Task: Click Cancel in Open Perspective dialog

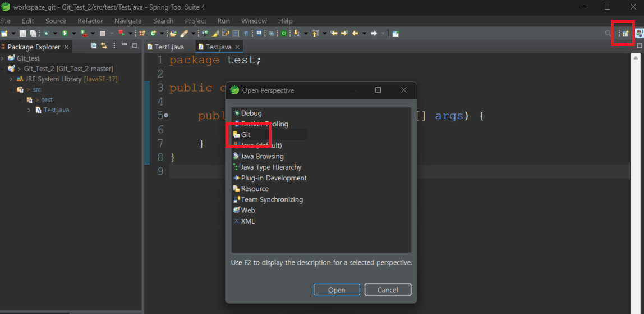Action: [388, 290]
